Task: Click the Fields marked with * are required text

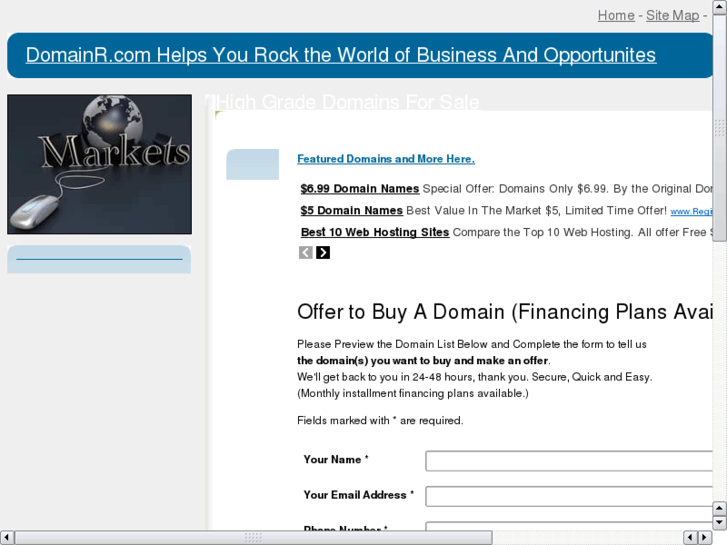Action: pyautogui.click(x=380, y=421)
